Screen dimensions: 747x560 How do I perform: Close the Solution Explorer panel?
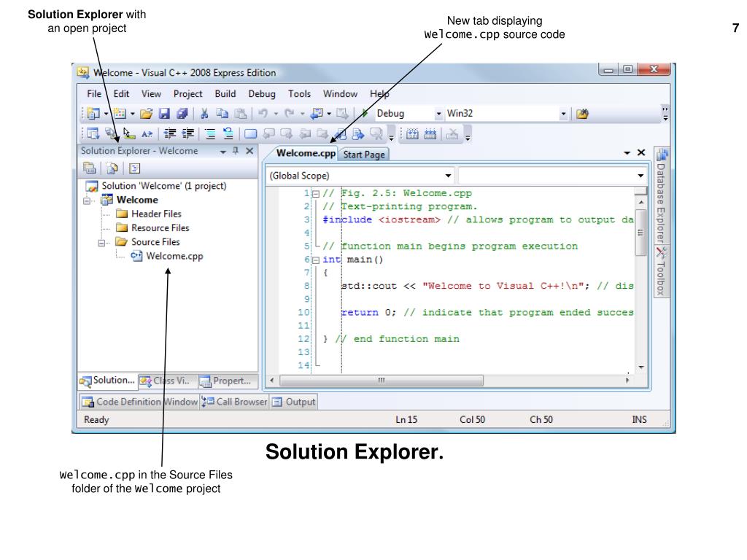pos(249,151)
